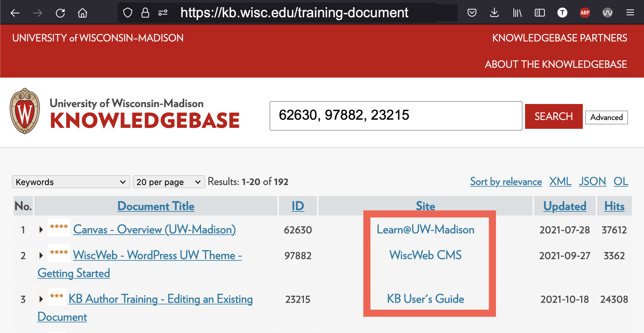The image size is (644, 333).
Task: Go back using the browser back arrow
Action: tap(15, 13)
